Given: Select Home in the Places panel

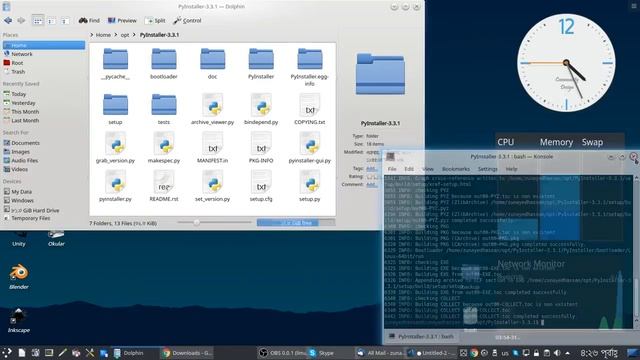Looking at the screenshot, I should (44, 45).
